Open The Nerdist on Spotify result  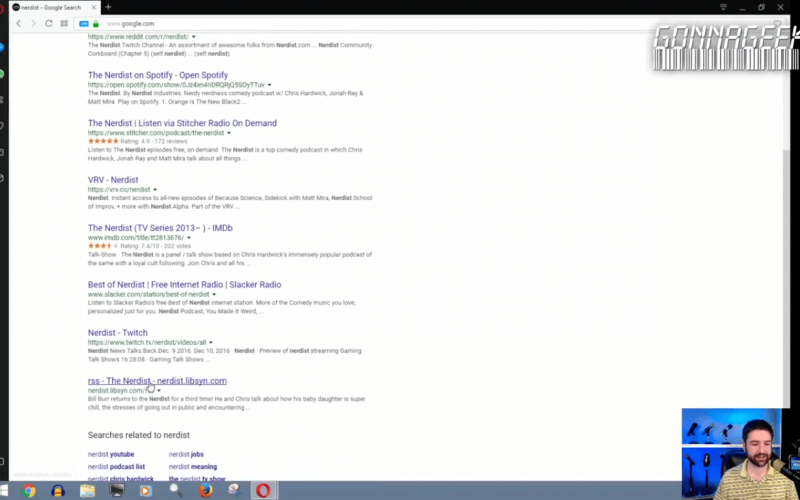[158, 75]
